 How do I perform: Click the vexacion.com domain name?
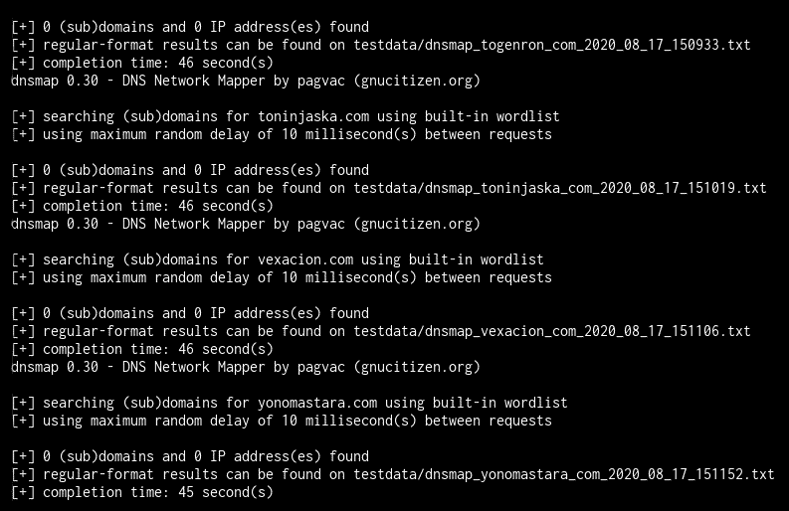[x=305, y=260]
